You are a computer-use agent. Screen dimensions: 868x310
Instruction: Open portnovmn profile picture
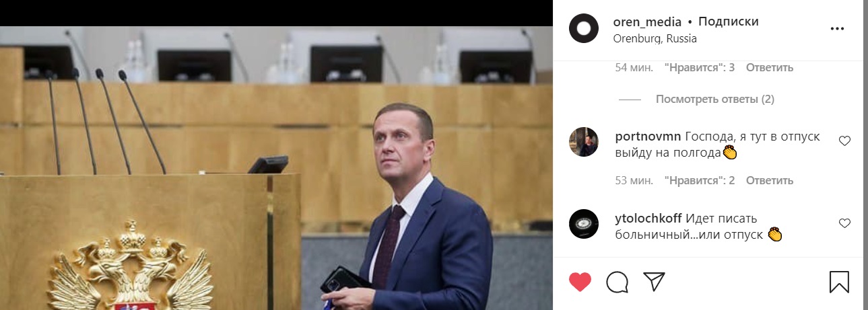point(584,141)
